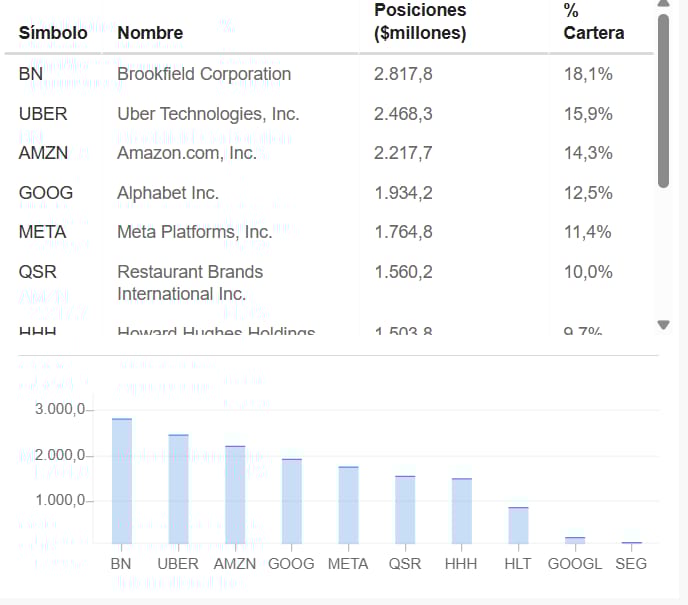Click the scrollbar down arrow
This screenshot has width=688, height=605.
click(x=663, y=325)
